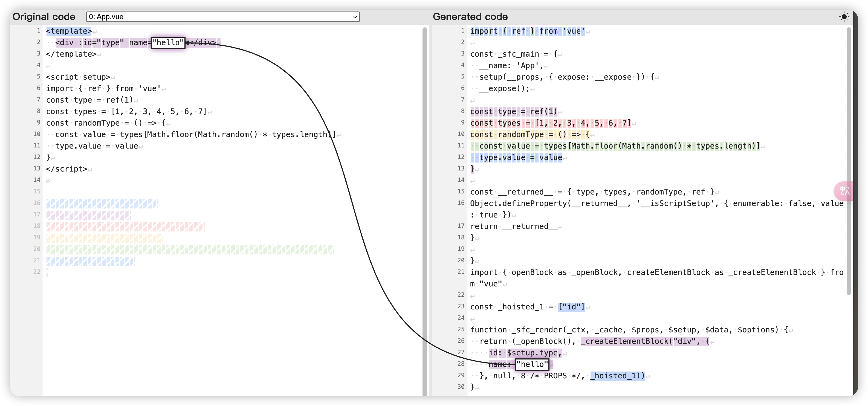Click the green hatched block on original line 20
868x406 pixels.
tap(190, 250)
